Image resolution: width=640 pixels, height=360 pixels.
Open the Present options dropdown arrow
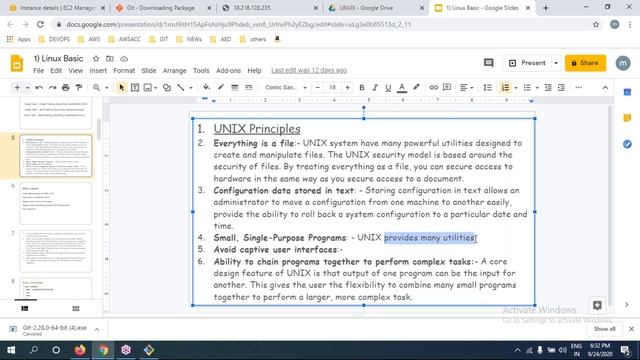(556, 63)
